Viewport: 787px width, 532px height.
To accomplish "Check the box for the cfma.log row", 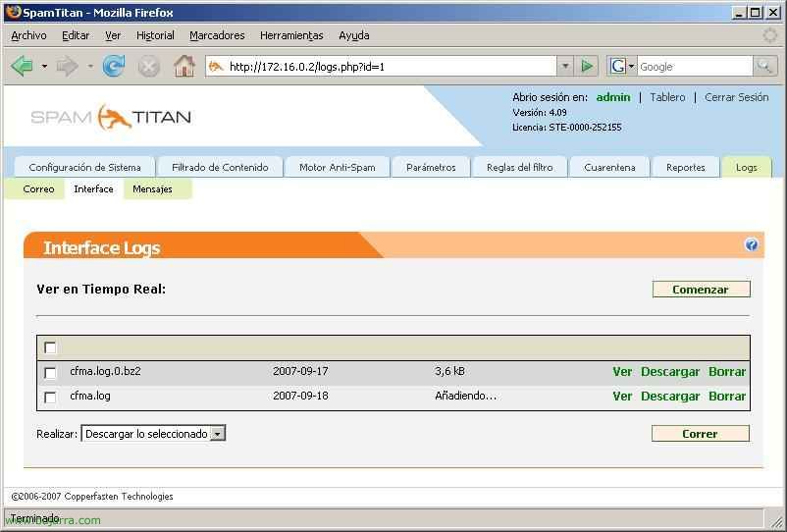I will pyautogui.click(x=50, y=397).
